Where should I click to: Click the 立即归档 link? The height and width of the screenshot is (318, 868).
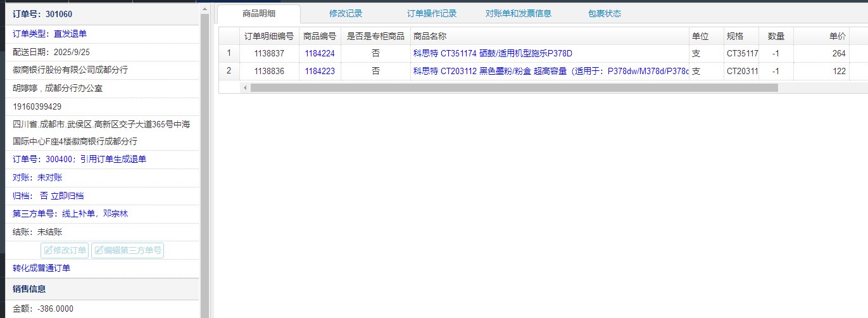point(67,196)
